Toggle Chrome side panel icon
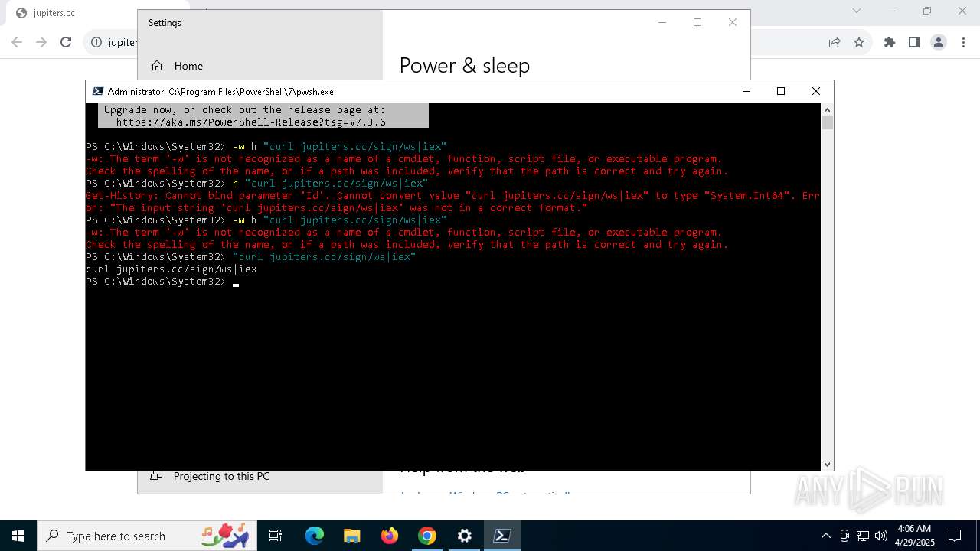This screenshot has height=551, width=980. (x=914, y=42)
